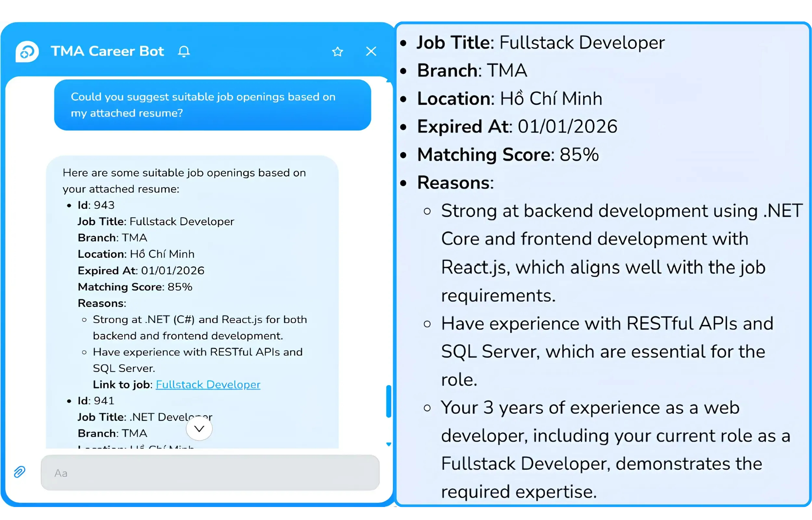Click the 'Id: 941' entry
The height and width of the screenshot is (520, 812).
[x=96, y=401]
